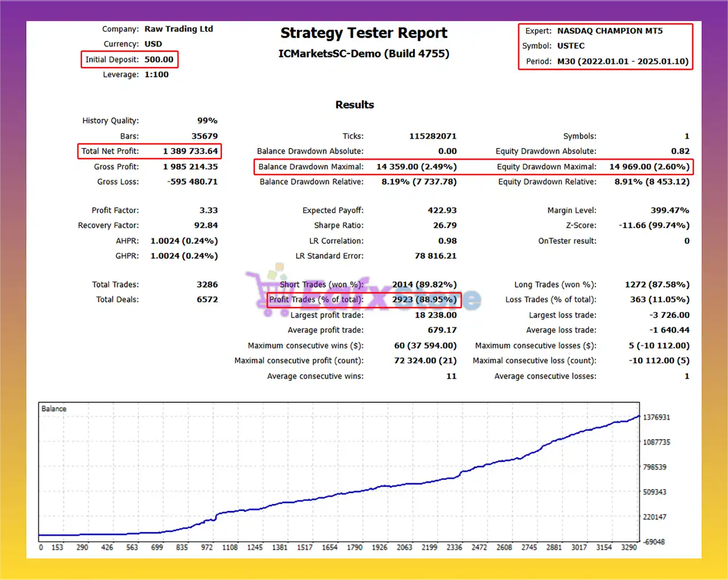This screenshot has width=728, height=580.
Task: Select the Profit Factor 3.33 value
Action: 208,210
